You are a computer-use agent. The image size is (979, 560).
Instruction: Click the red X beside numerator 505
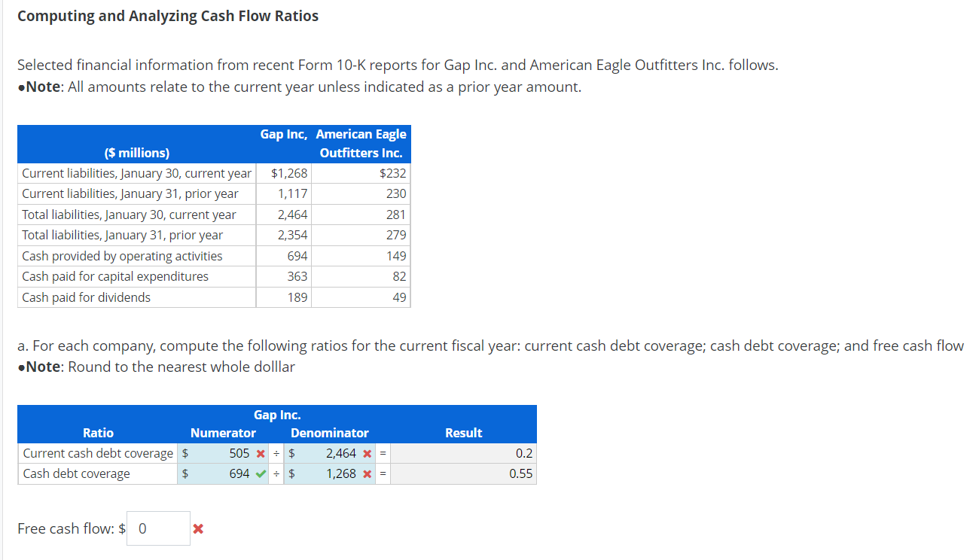pyautogui.click(x=260, y=454)
